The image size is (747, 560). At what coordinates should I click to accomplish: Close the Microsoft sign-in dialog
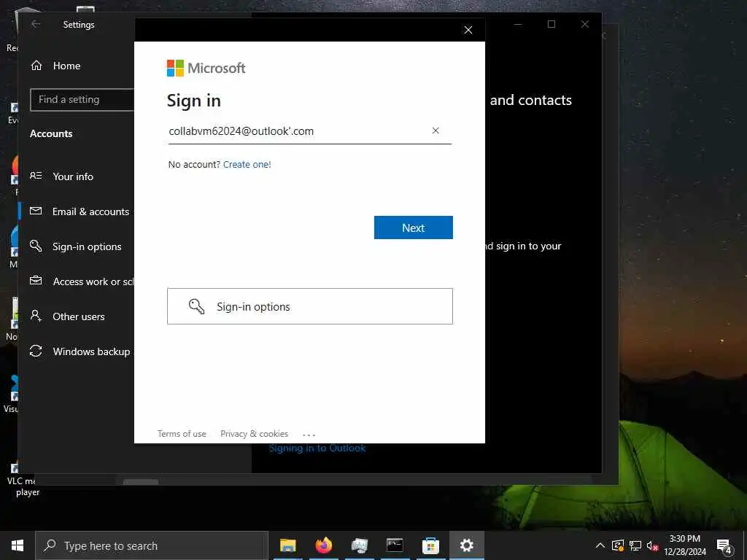[x=468, y=30]
